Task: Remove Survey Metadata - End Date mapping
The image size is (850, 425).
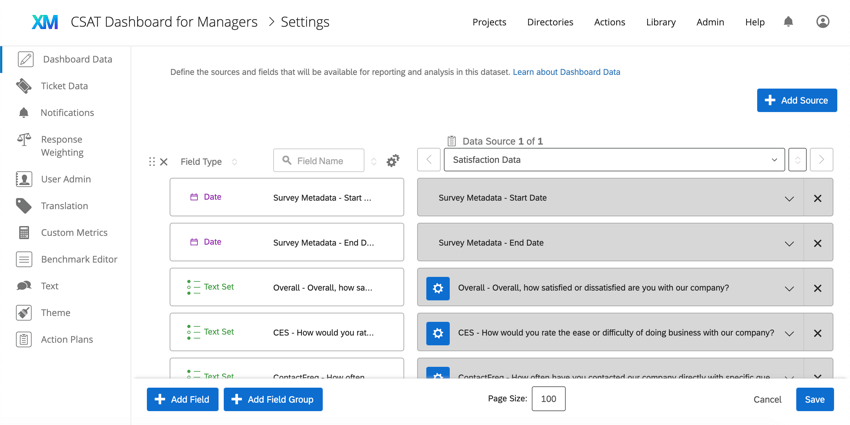Action: [x=817, y=243]
